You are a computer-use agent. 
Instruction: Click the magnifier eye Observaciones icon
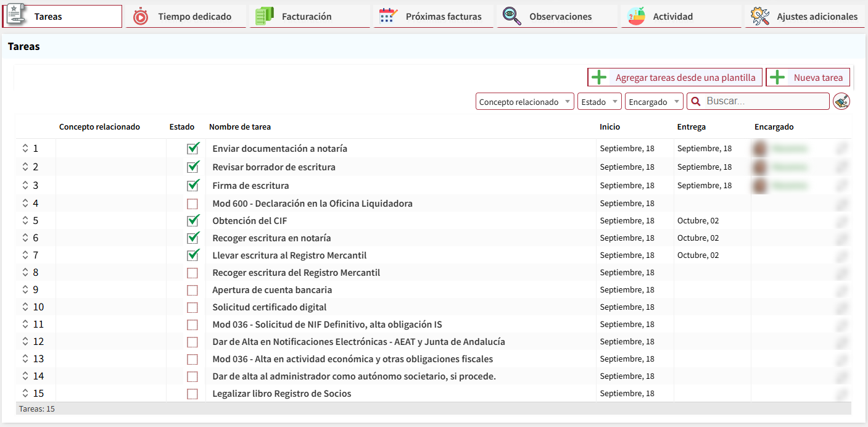point(511,17)
